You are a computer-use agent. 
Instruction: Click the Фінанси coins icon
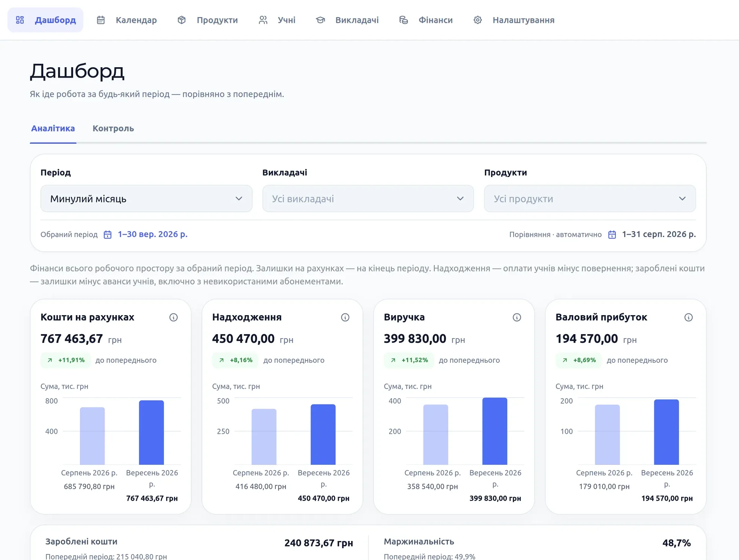[x=403, y=20]
